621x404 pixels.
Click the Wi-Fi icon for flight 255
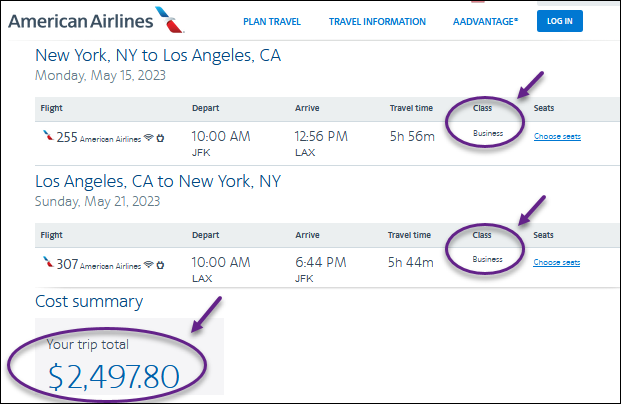tap(149, 137)
